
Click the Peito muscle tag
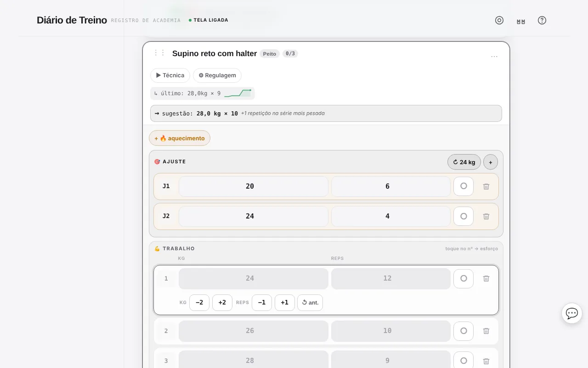(270, 54)
